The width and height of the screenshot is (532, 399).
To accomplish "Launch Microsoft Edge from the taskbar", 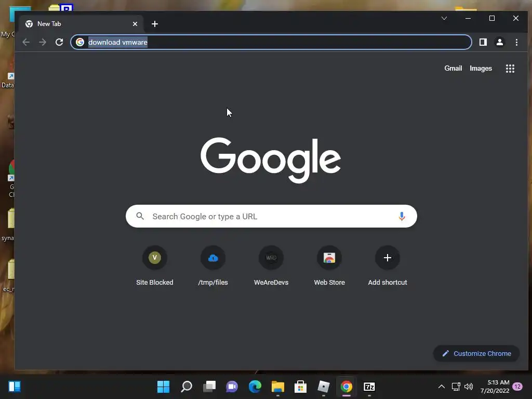I will point(255,387).
